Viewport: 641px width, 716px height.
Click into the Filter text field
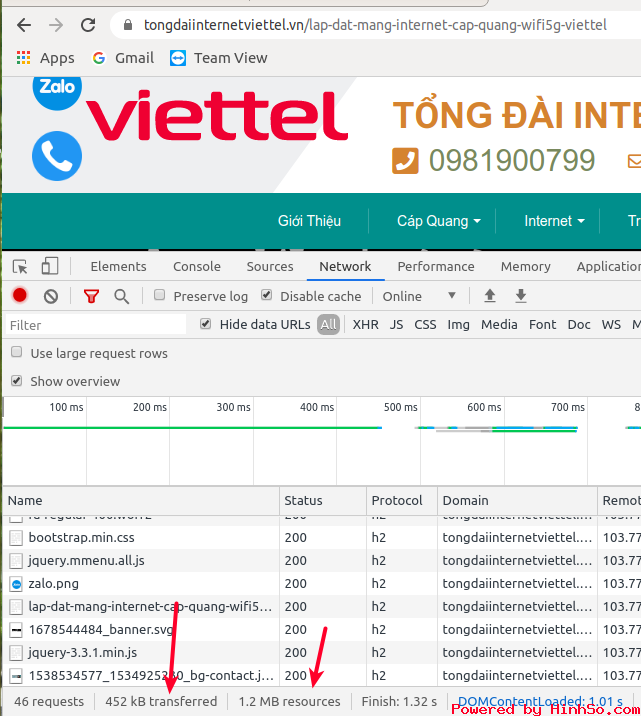(96, 325)
